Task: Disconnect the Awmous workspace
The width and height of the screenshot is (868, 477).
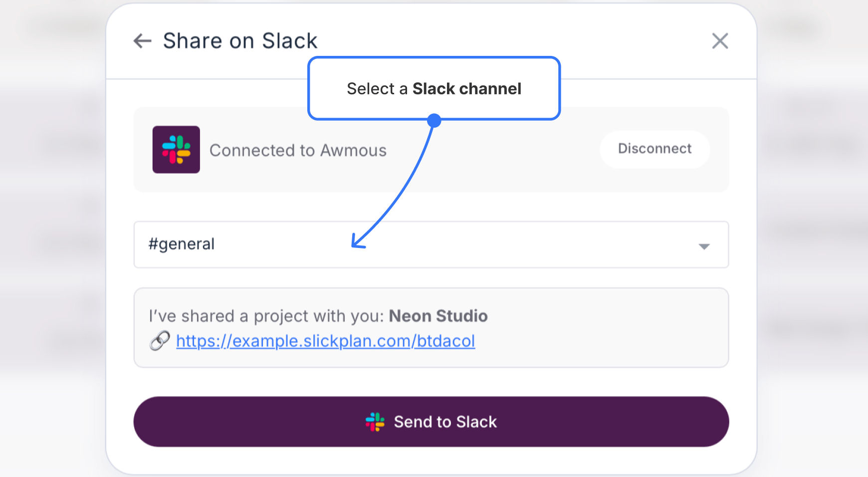Action: pyautogui.click(x=654, y=149)
